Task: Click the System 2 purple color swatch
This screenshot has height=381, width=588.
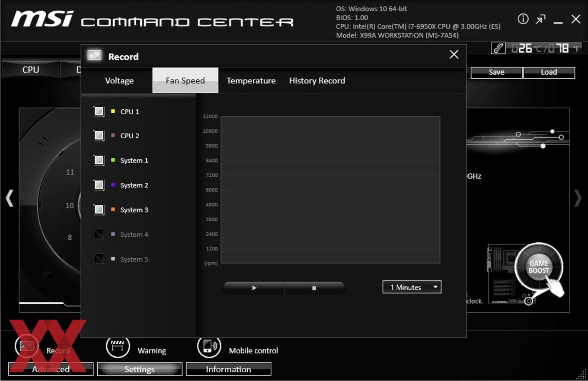Action: (113, 185)
